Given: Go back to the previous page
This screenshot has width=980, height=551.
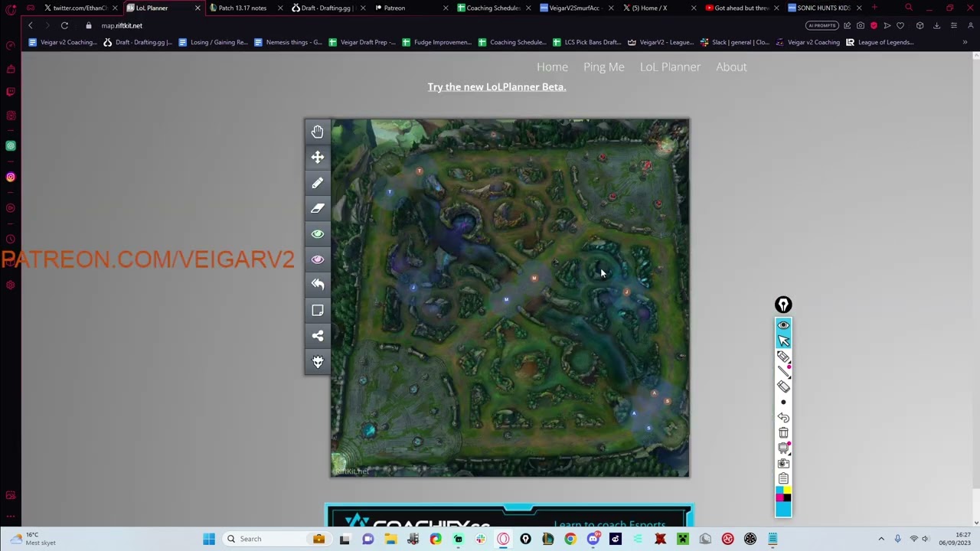Looking at the screenshot, I should pos(31,25).
